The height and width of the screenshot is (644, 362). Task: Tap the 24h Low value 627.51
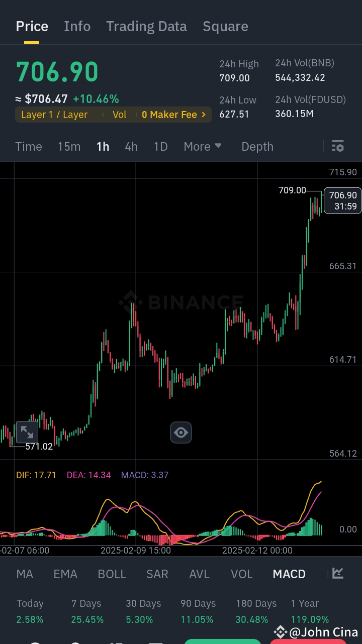click(234, 114)
